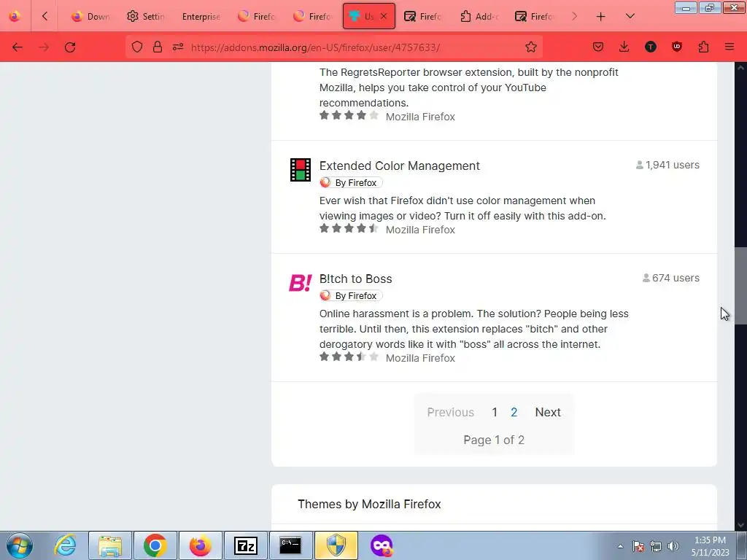This screenshot has width=747, height=560.
Task: Click the Themes by Mozilla Firefox heading
Action: click(369, 504)
